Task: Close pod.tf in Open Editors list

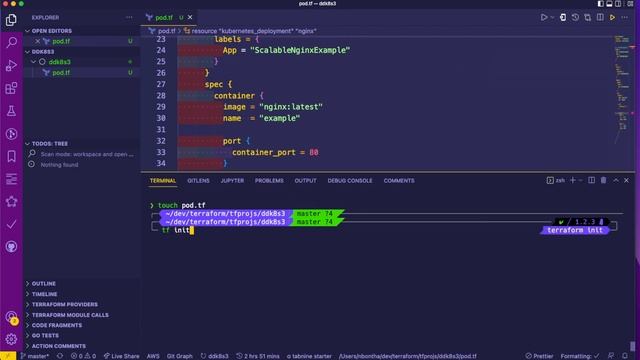Action: (x=37, y=41)
